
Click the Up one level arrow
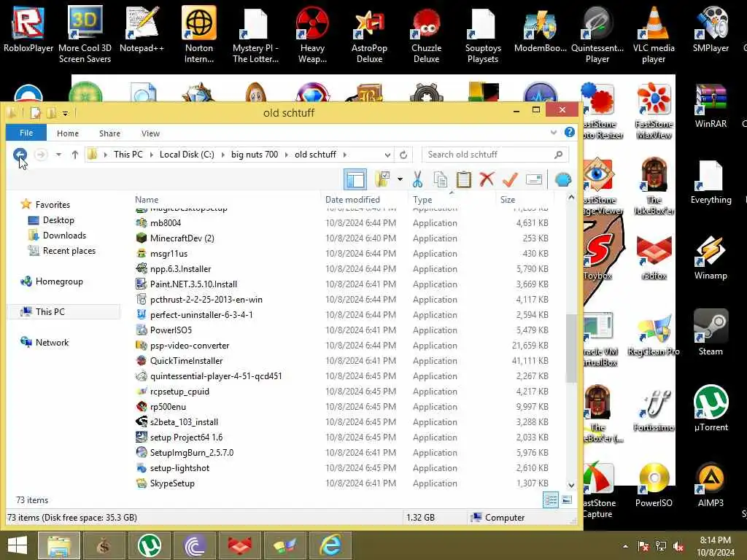pyautogui.click(x=75, y=155)
